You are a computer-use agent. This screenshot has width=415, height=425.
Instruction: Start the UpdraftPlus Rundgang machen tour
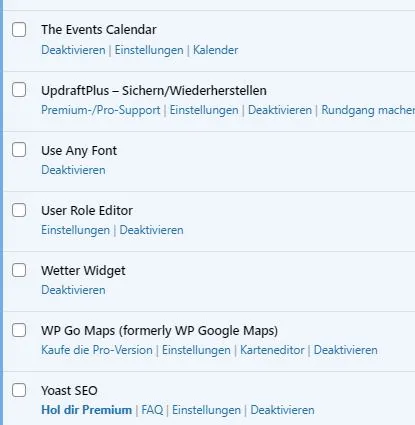click(x=368, y=110)
